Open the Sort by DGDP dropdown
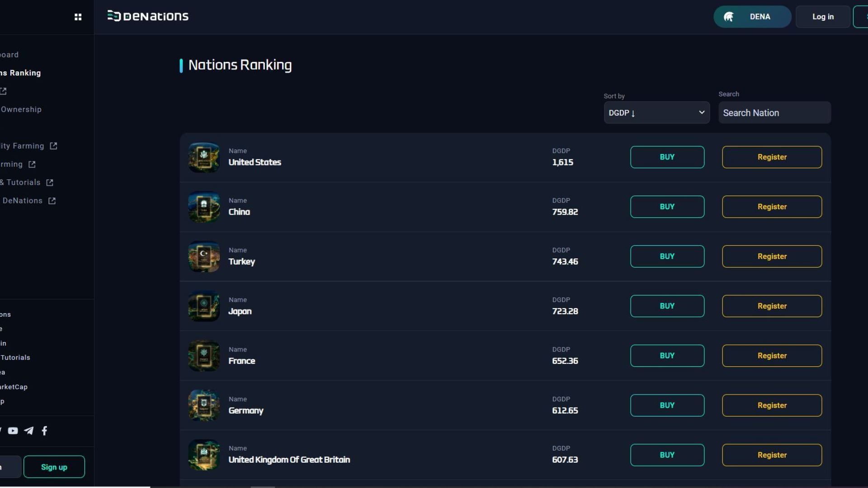Image resolution: width=868 pixels, height=488 pixels. coord(656,113)
